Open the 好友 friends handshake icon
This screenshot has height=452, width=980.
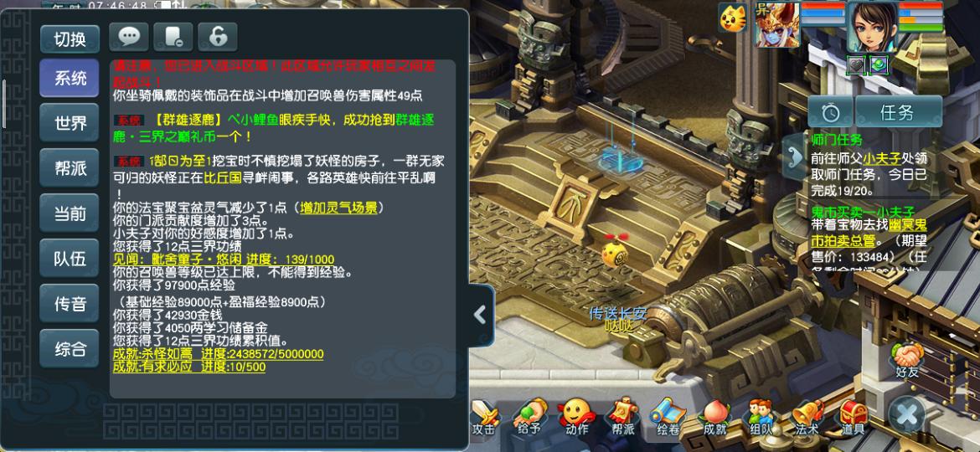906,360
